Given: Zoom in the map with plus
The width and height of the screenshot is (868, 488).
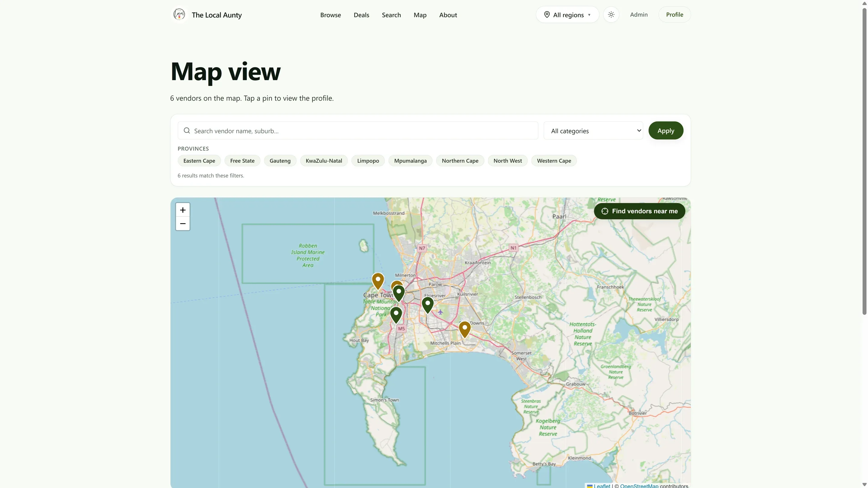Looking at the screenshot, I should tap(183, 210).
